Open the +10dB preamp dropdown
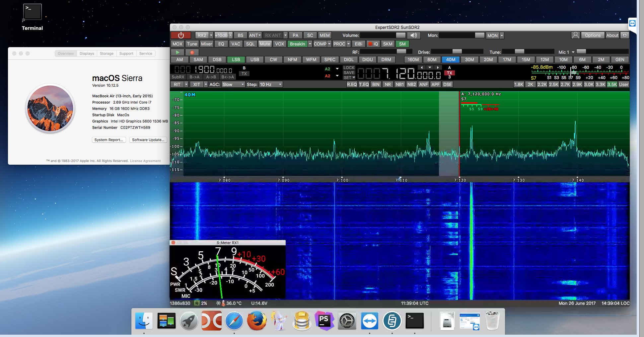Viewport: 644px width, 337px height. pos(230,35)
